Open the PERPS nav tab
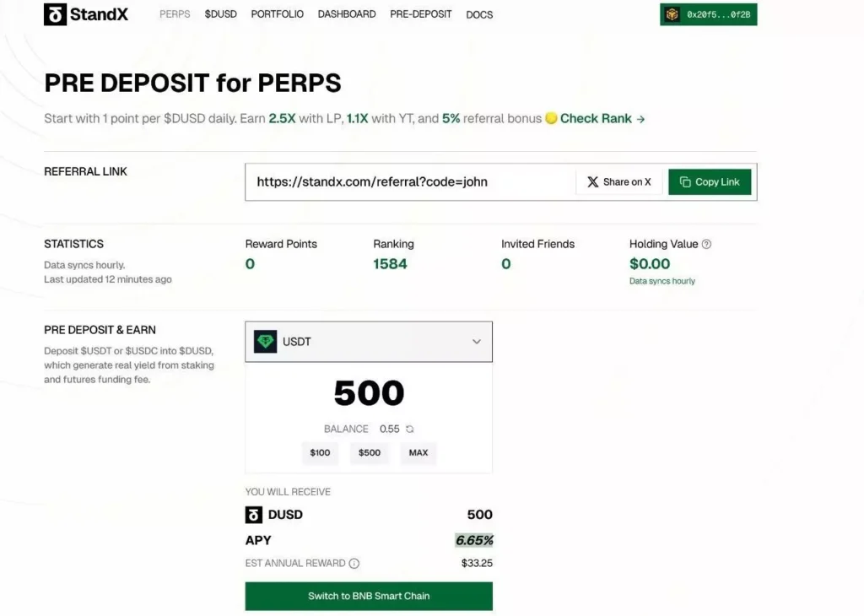864x616 pixels. click(x=175, y=14)
